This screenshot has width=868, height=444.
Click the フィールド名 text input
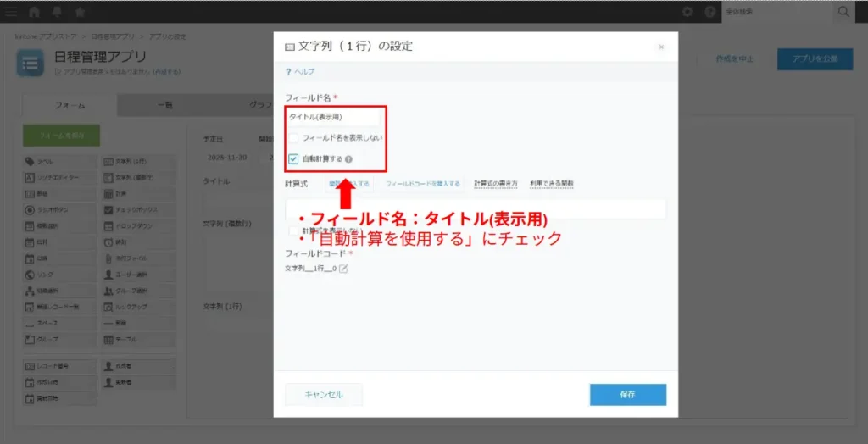(334, 117)
